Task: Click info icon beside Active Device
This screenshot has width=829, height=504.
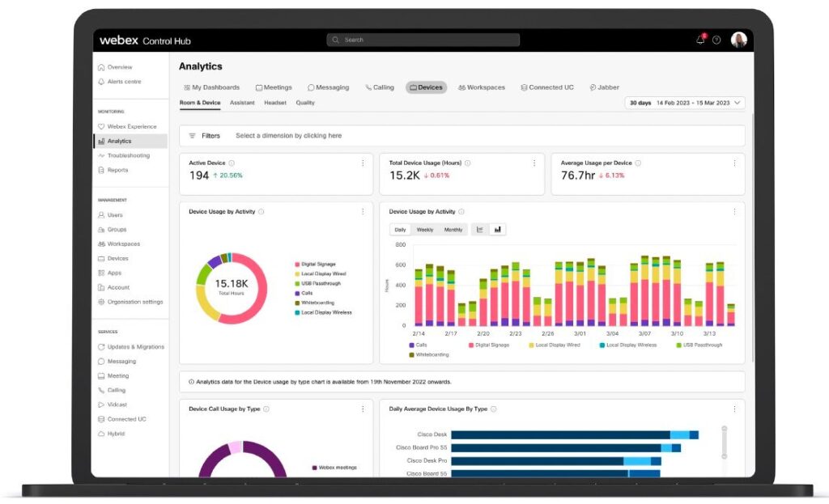Action: [232, 163]
